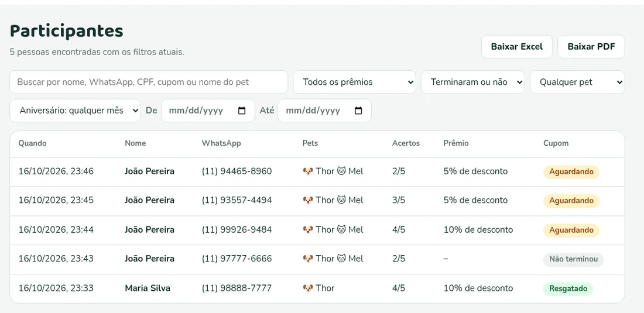Select João Pereira in the 23:44 row
Image resolution: width=644 pixels, height=313 pixels.
[149, 230]
